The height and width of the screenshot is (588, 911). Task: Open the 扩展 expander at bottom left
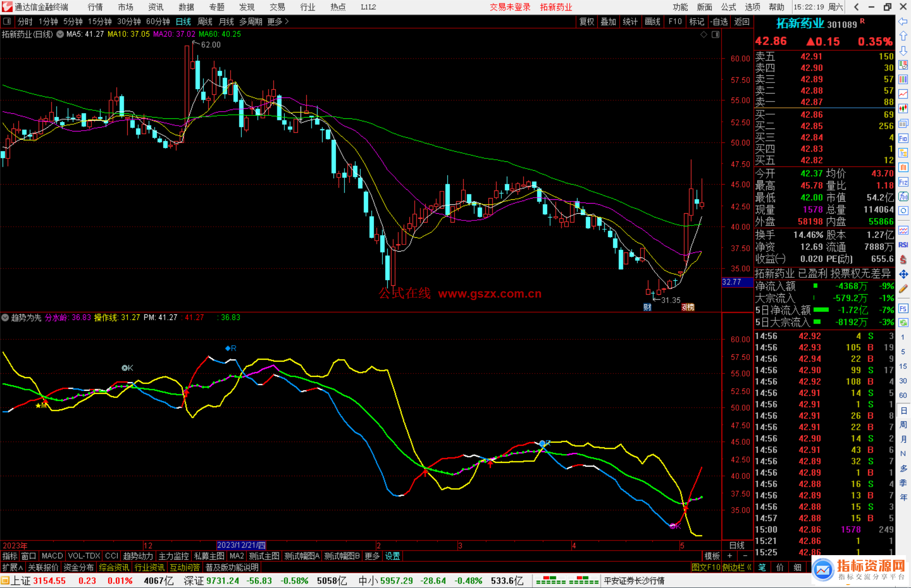point(13,567)
